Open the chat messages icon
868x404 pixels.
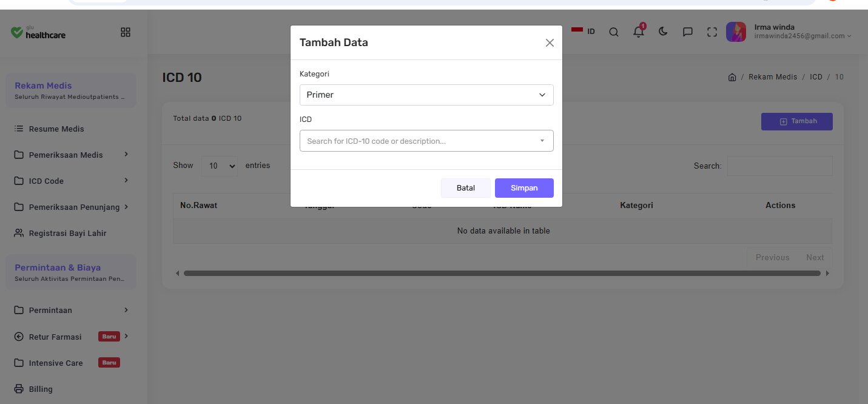coord(688,32)
